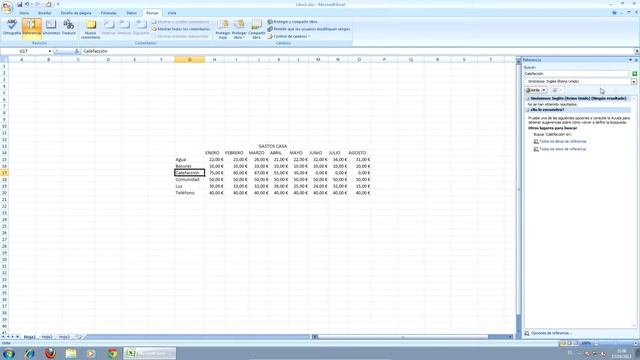Open the Referencia pane options dropdown arrow
The height and width of the screenshot is (360, 640).
[x=630, y=60]
